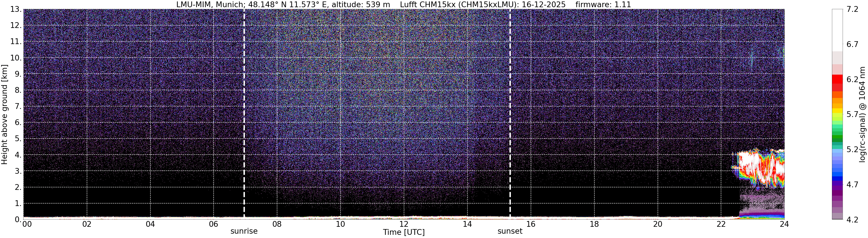Click the colorbar value '5.7'
The image size is (868, 238).
852,114
